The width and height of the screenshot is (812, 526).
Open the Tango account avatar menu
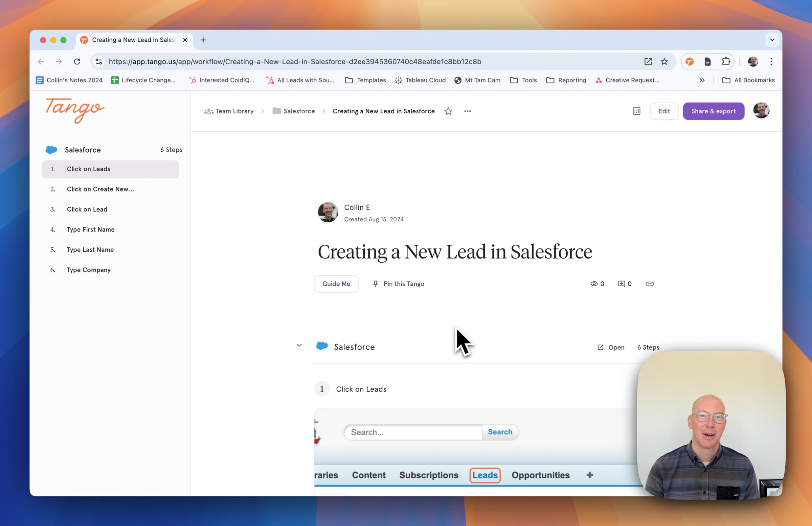pyautogui.click(x=761, y=111)
